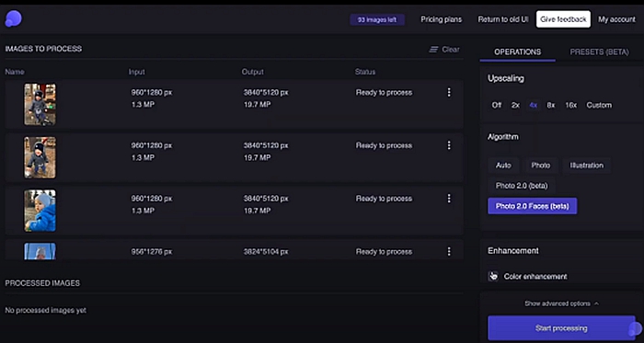This screenshot has height=343, width=644.
Task: Open the partially visible fourth thumbnail
Action: pyautogui.click(x=40, y=251)
